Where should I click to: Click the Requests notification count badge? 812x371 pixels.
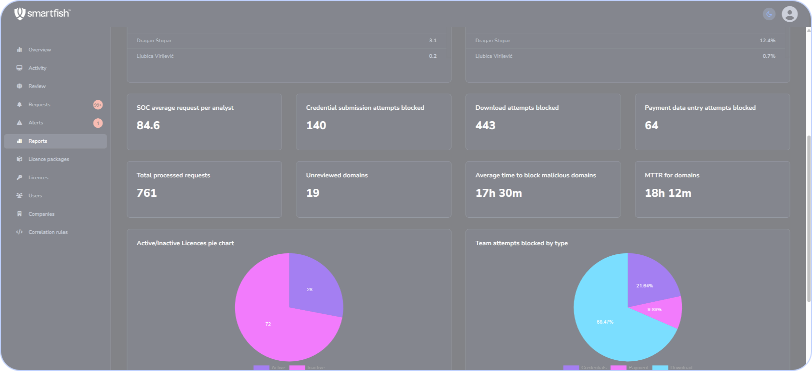[x=98, y=105]
